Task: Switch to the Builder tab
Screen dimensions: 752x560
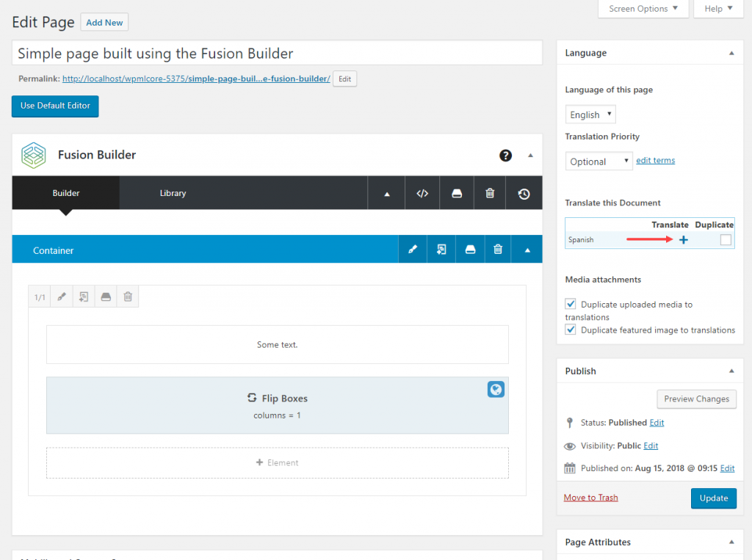Action: [65, 193]
